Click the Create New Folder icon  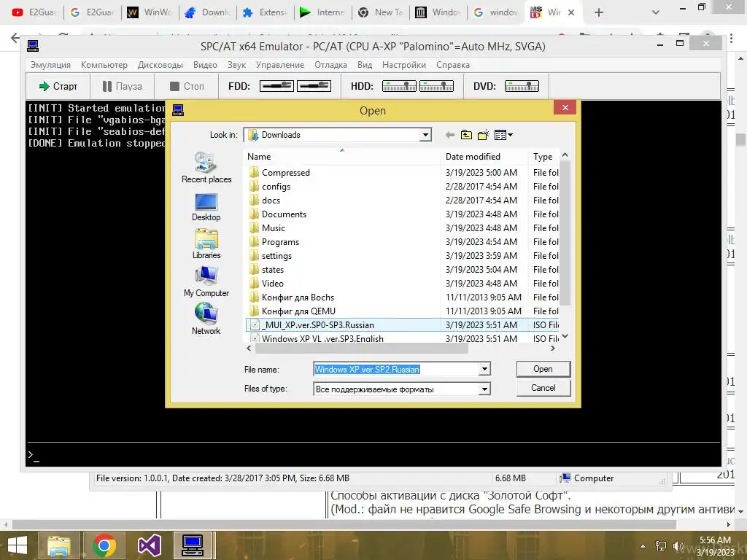click(484, 135)
